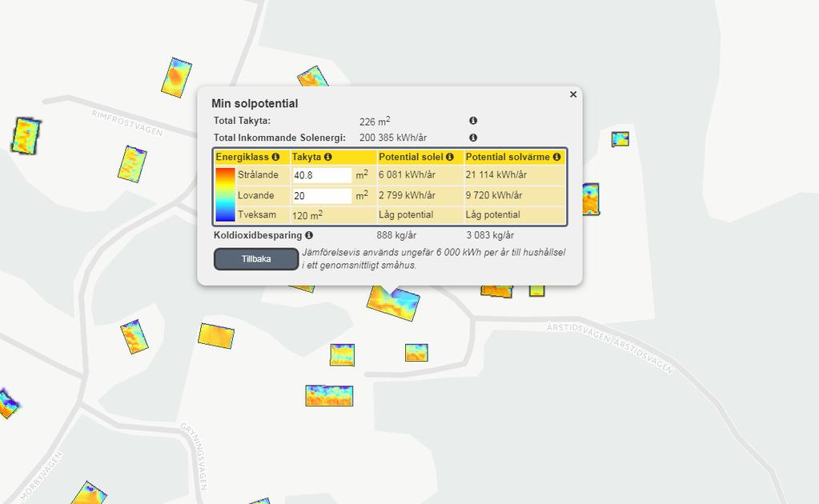The image size is (819, 504).
Task: Select '2 799 kWh/år' value
Action: (407, 195)
